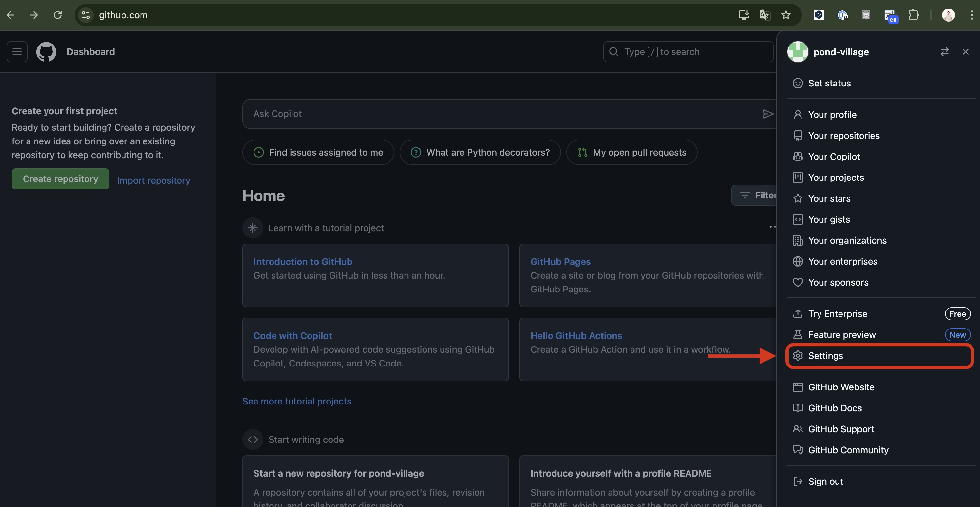Viewport: 980px width, 507px height.
Task: Open the See more tutorial projects link
Action: click(x=296, y=401)
